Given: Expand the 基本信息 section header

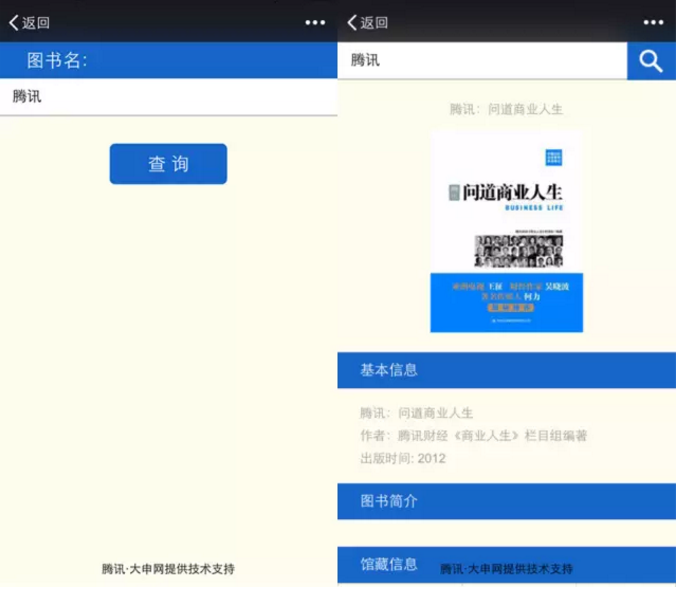Looking at the screenshot, I should tap(506, 370).
